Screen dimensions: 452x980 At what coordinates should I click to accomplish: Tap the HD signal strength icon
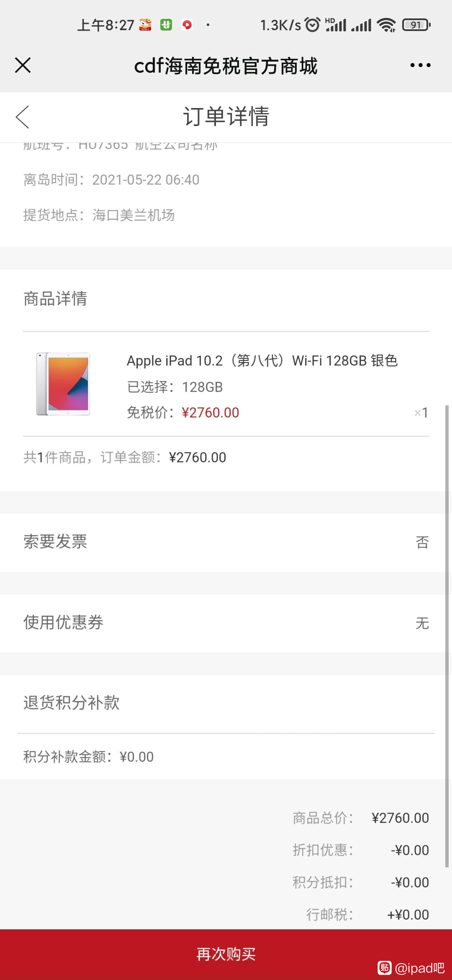click(x=336, y=25)
